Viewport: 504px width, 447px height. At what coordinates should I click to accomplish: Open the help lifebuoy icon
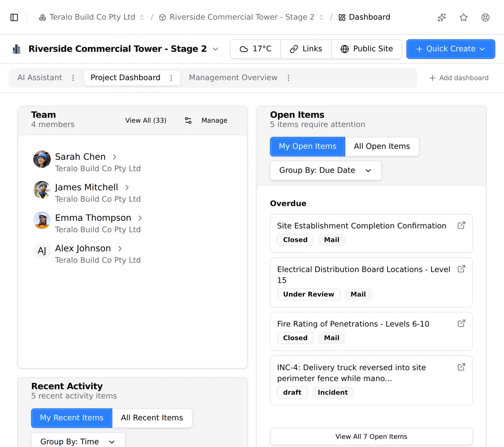(x=486, y=17)
